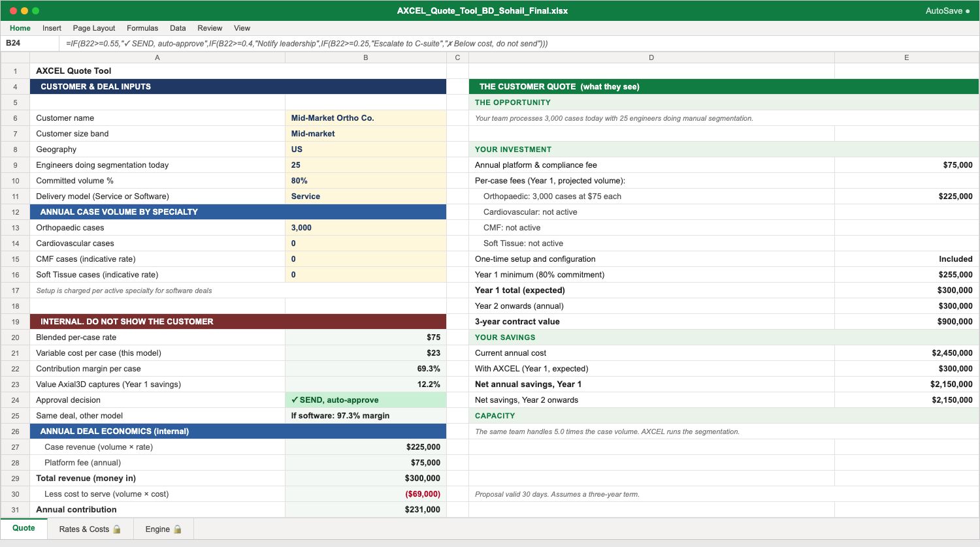
Task: Select the annual platform fee $75,000 quote cell
Action: [x=907, y=165]
